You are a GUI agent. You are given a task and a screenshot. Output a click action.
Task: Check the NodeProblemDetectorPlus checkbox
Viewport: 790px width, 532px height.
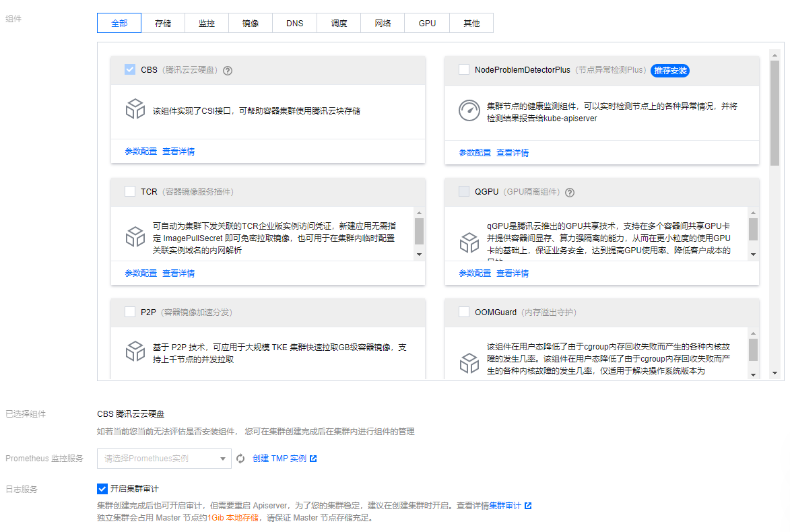coord(464,69)
